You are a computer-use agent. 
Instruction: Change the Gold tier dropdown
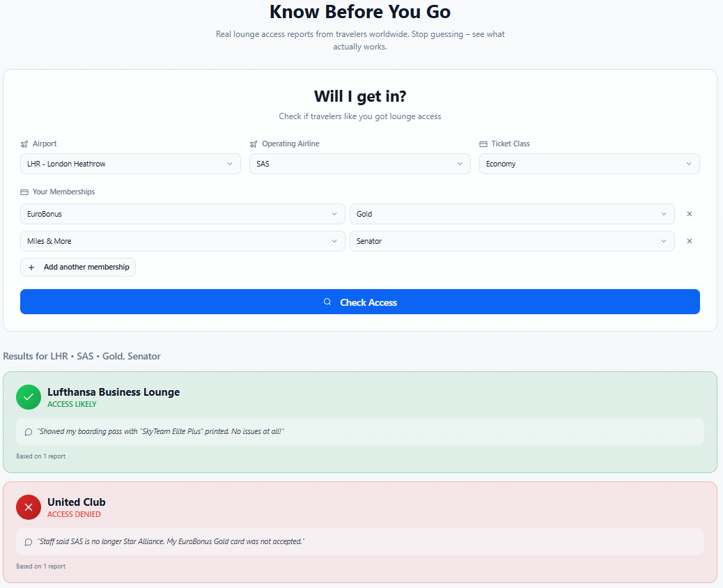tap(512, 214)
